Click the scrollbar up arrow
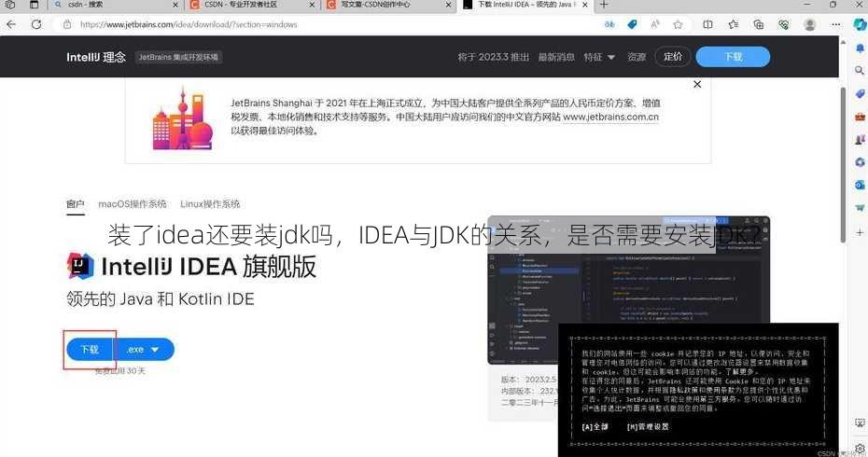The height and width of the screenshot is (457, 868). (843, 41)
